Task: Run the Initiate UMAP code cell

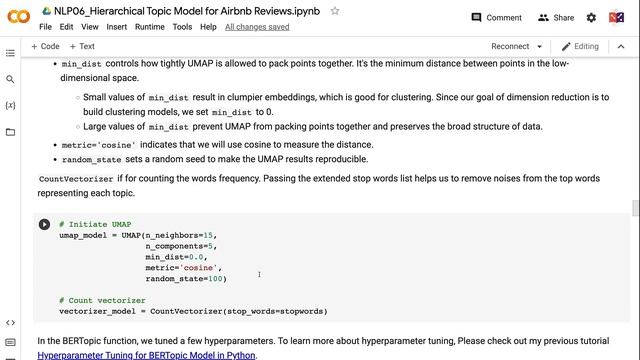Action: (x=44, y=224)
